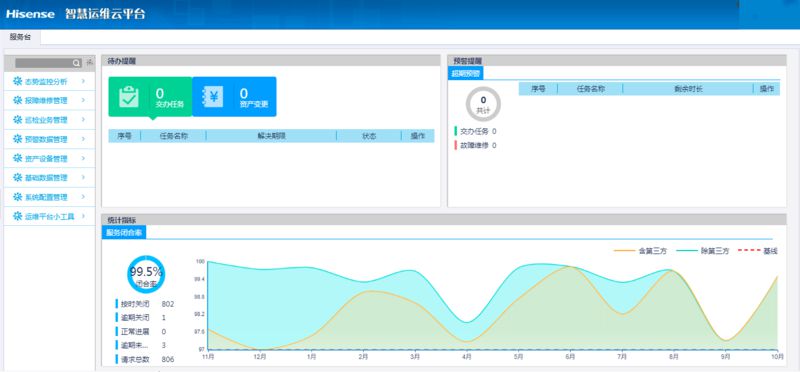This screenshot has width=800, height=372.
Task: Click the gear icon beside 巡检业务管理
Action: (18, 120)
